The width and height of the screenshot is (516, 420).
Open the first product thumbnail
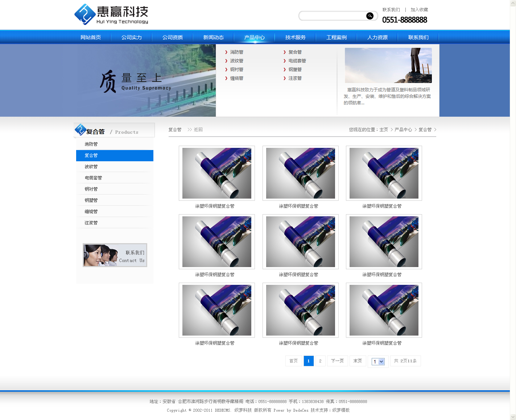coord(216,173)
